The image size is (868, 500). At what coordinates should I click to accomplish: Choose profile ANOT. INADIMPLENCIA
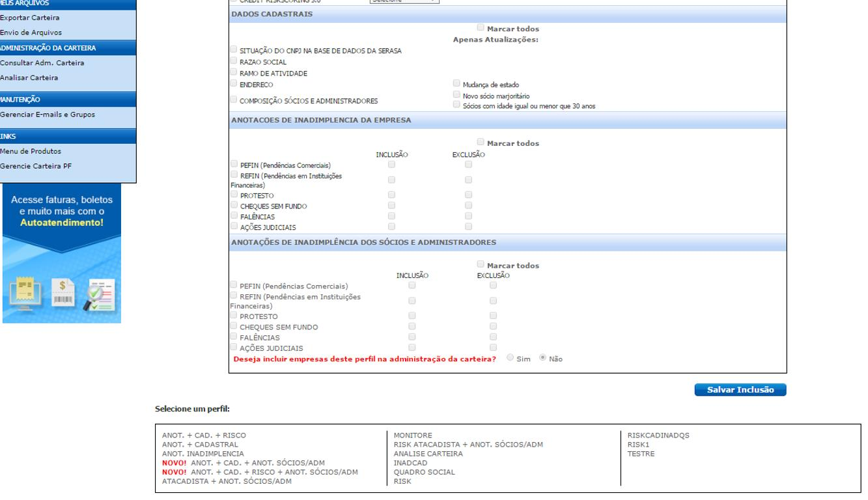click(x=203, y=453)
